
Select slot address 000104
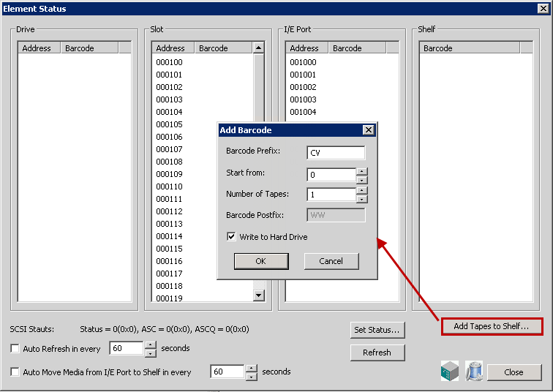tap(169, 112)
